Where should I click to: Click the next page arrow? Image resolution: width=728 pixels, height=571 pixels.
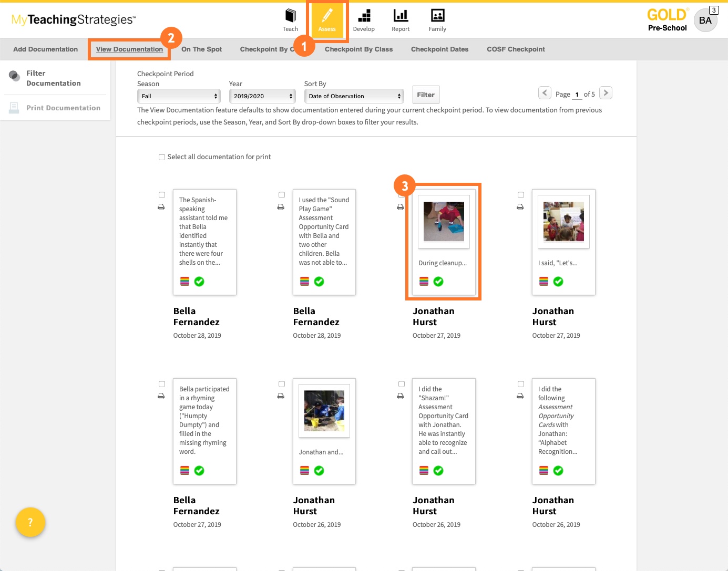pos(606,92)
